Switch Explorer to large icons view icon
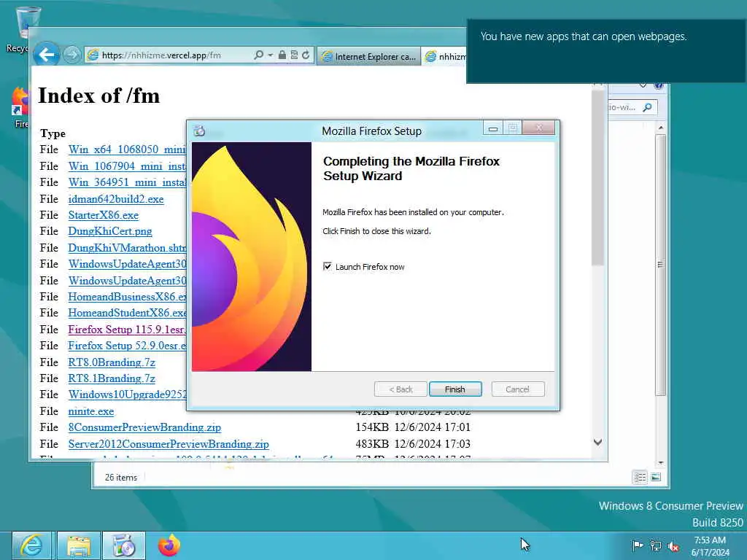This screenshot has height=560, width=747. 656,477
